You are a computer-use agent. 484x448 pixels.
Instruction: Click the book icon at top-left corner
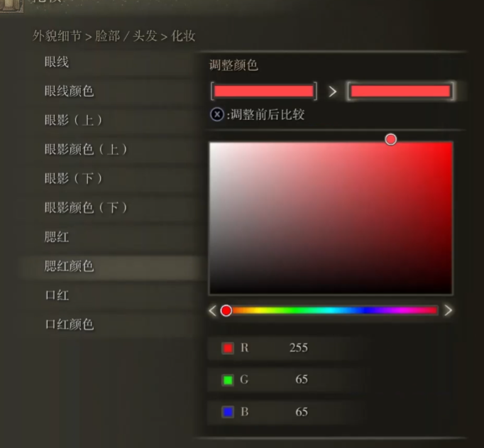point(11,6)
